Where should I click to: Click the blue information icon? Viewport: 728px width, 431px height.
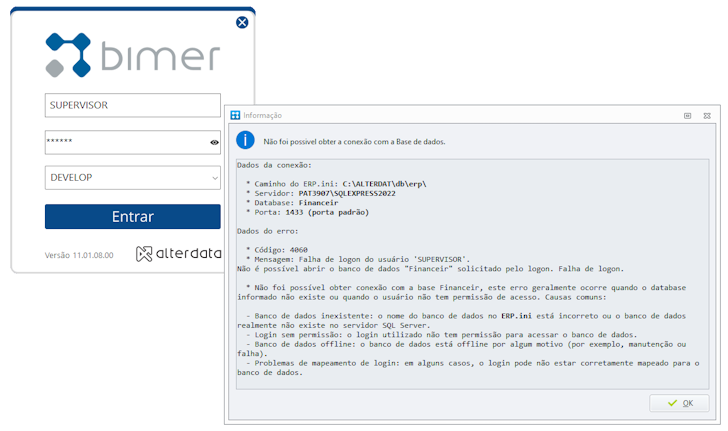point(245,140)
